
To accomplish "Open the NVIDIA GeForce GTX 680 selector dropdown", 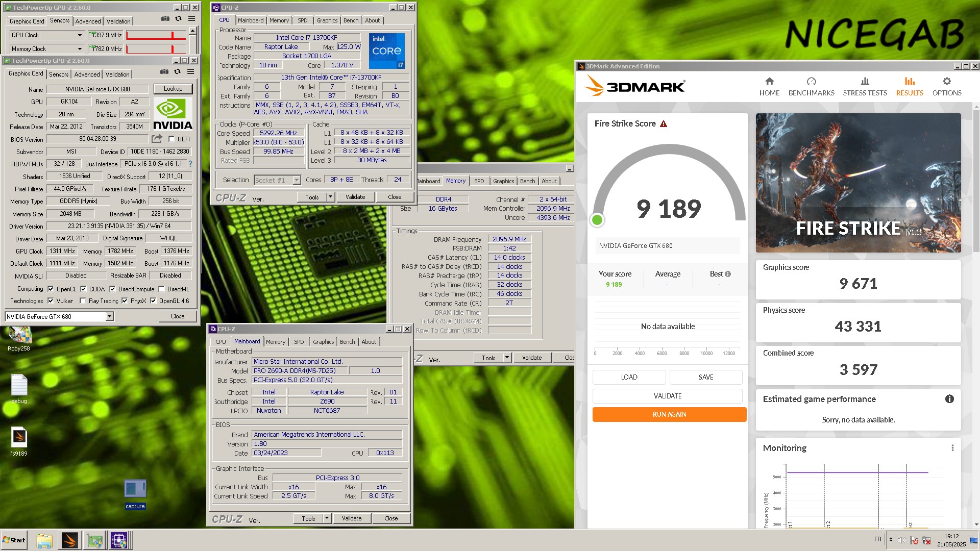I will coord(59,317).
